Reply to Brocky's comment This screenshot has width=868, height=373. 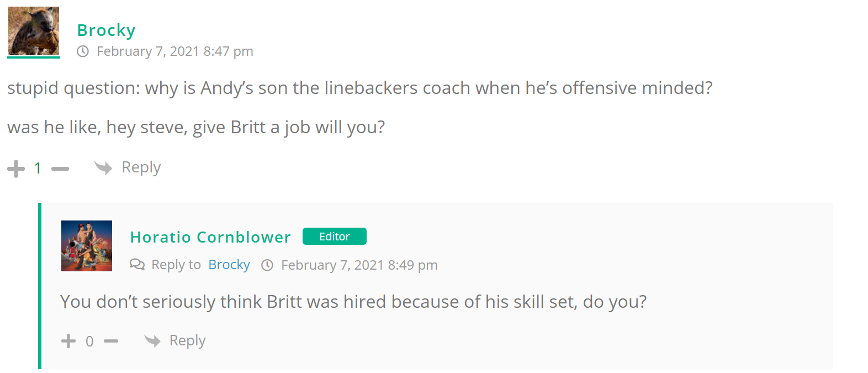[x=141, y=167]
